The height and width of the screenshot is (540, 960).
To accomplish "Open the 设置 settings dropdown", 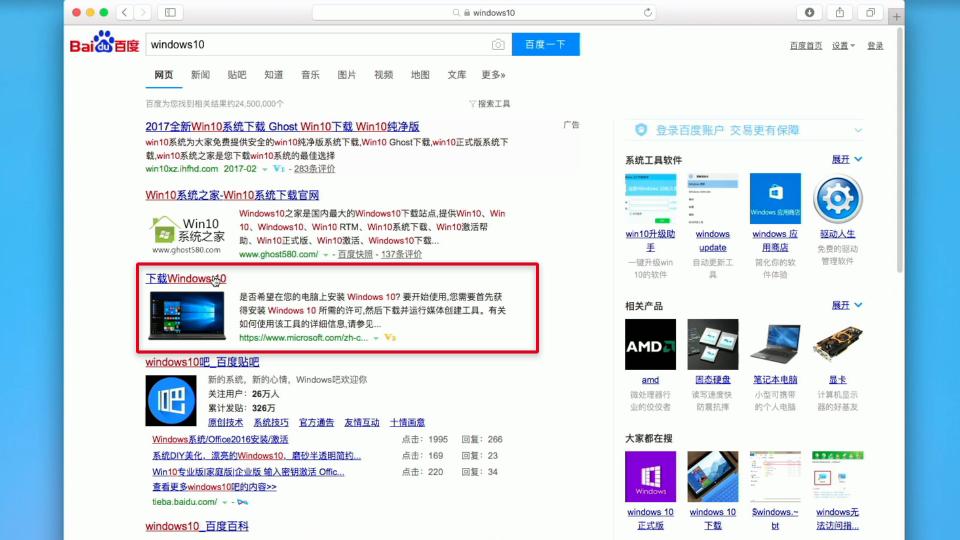I will (x=843, y=45).
